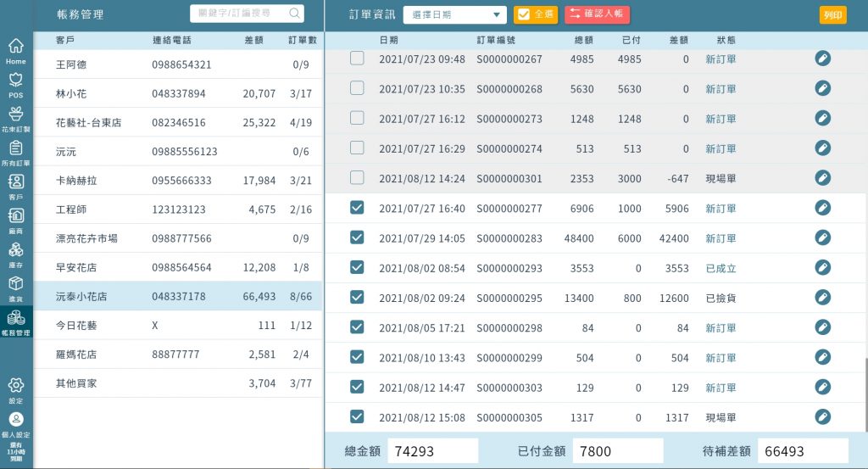Edit order S0000000267 with pencil icon
This screenshot has width=868, height=469.
(822, 59)
